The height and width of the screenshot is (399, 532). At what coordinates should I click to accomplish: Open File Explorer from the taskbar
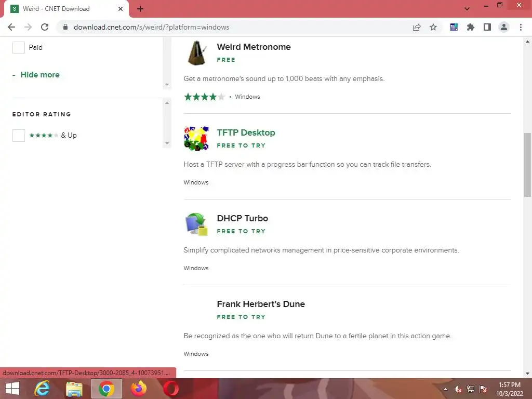pos(74,389)
